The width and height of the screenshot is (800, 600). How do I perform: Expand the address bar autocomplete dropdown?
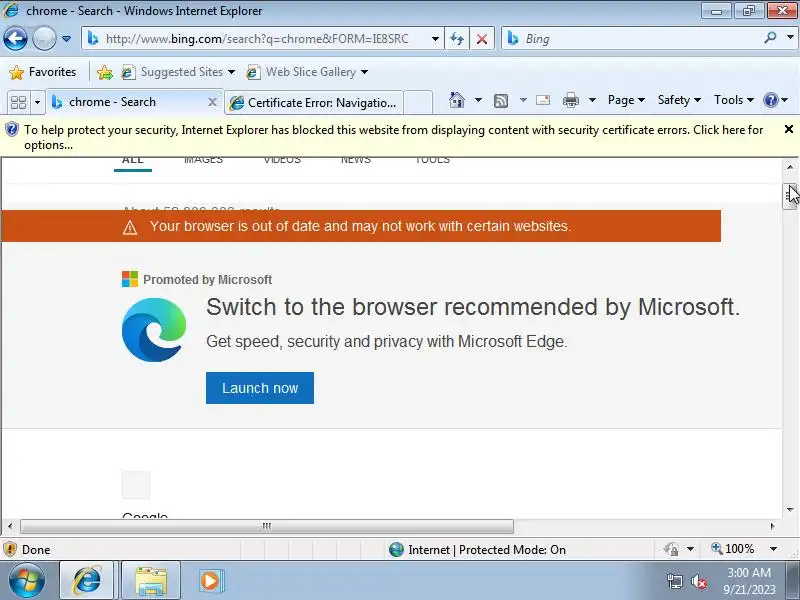(435, 39)
